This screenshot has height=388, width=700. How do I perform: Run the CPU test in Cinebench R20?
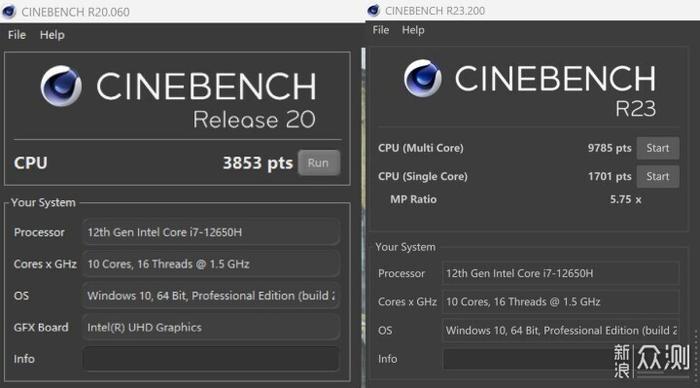[x=319, y=163]
